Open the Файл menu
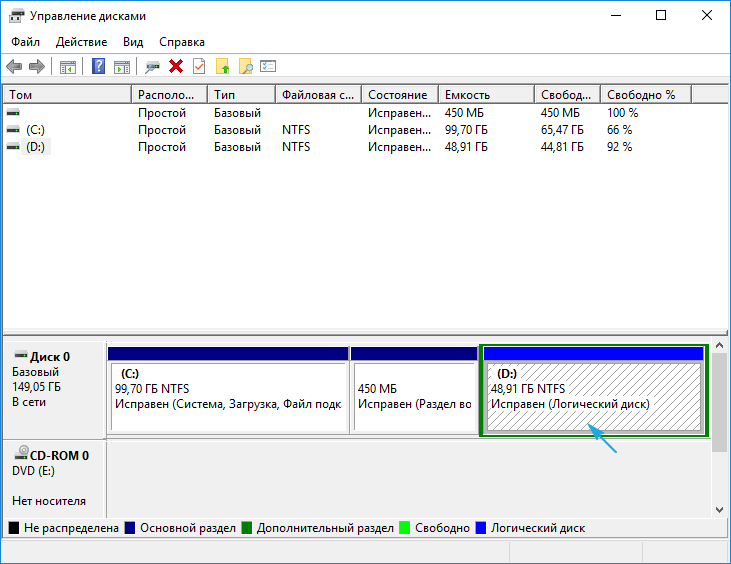The image size is (731, 564). pos(26,42)
